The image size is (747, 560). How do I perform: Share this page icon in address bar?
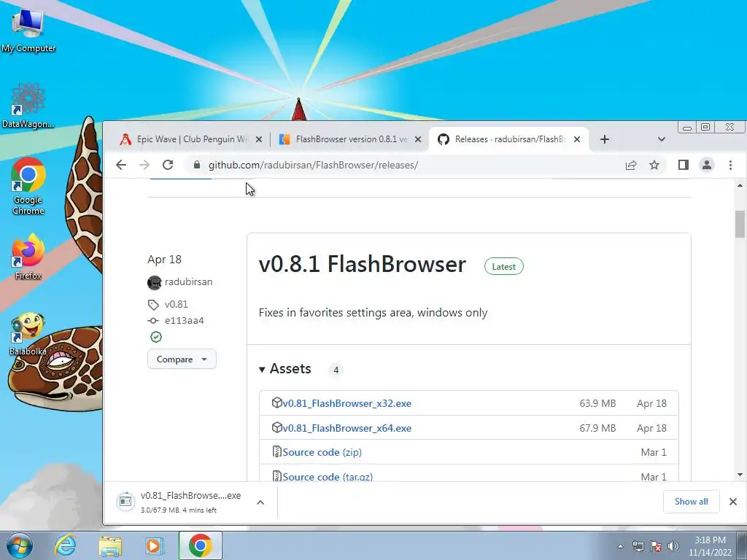point(631,165)
